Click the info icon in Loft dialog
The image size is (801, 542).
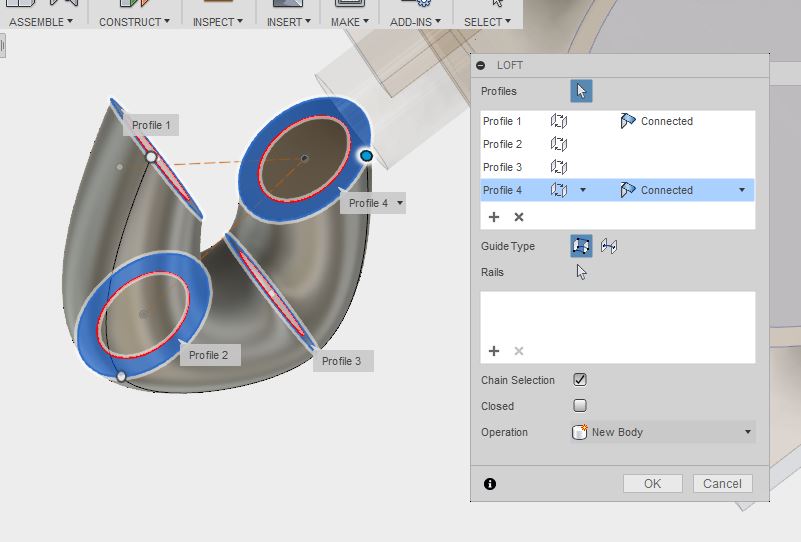(490, 484)
